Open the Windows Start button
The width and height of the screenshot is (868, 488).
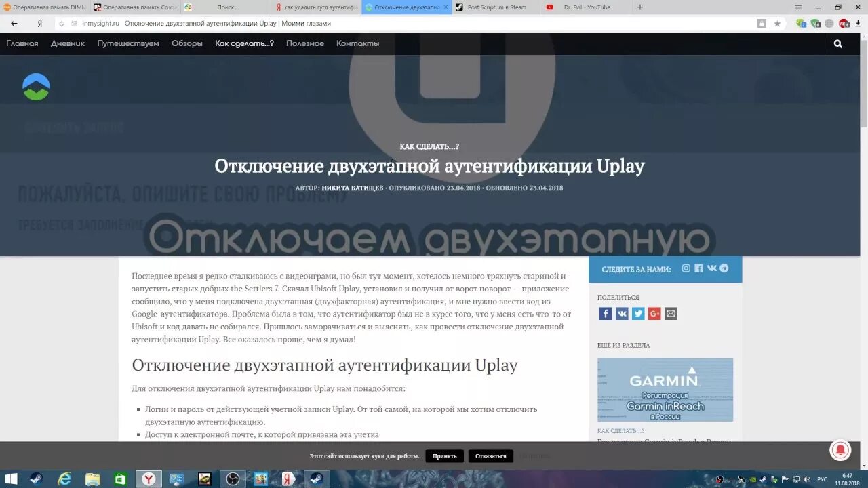tap(11, 479)
